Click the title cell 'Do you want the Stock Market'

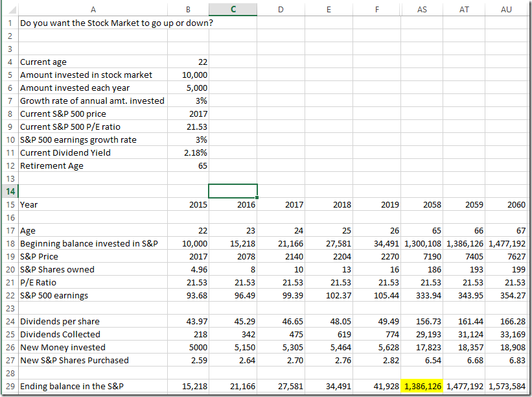pyautogui.click(x=117, y=23)
